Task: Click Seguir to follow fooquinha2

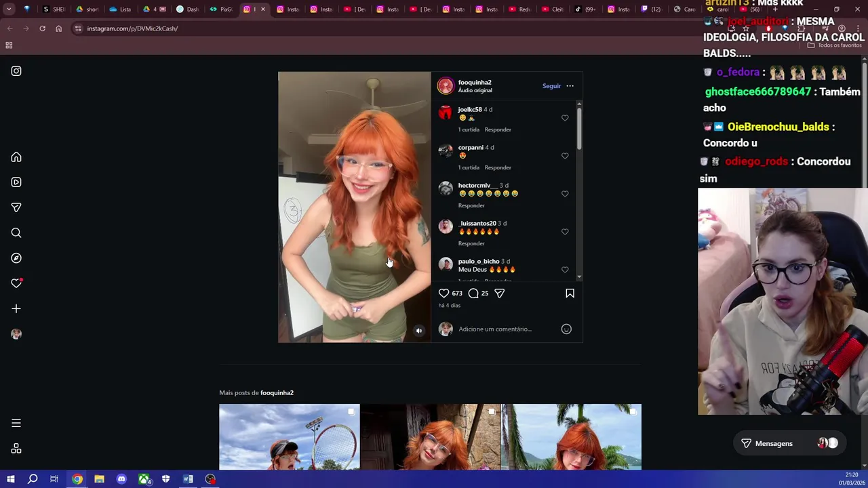Action: click(551, 86)
